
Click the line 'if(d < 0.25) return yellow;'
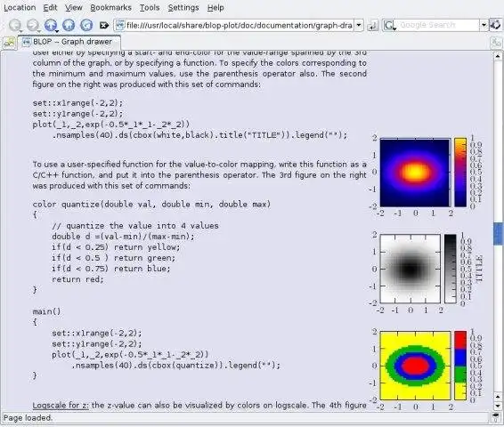(x=116, y=247)
